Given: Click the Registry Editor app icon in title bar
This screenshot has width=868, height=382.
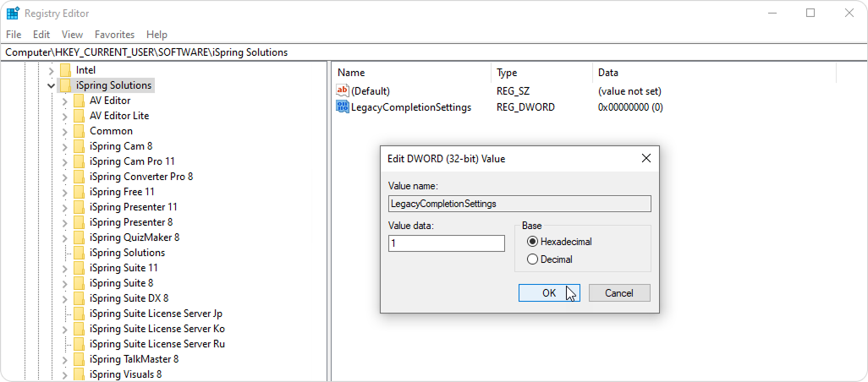Looking at the screenshot, I should [14, 14].
